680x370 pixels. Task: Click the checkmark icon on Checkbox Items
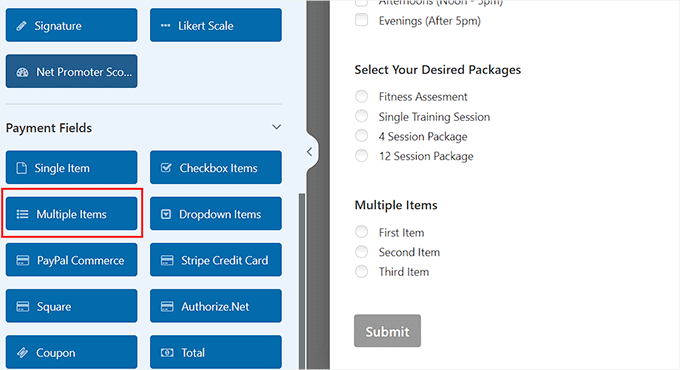point(166,167)
